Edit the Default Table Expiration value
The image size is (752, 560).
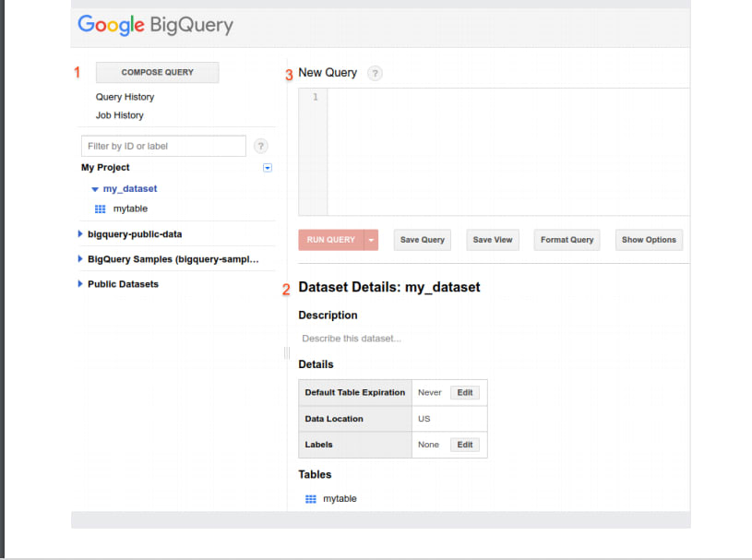click(x=465, y=393)
